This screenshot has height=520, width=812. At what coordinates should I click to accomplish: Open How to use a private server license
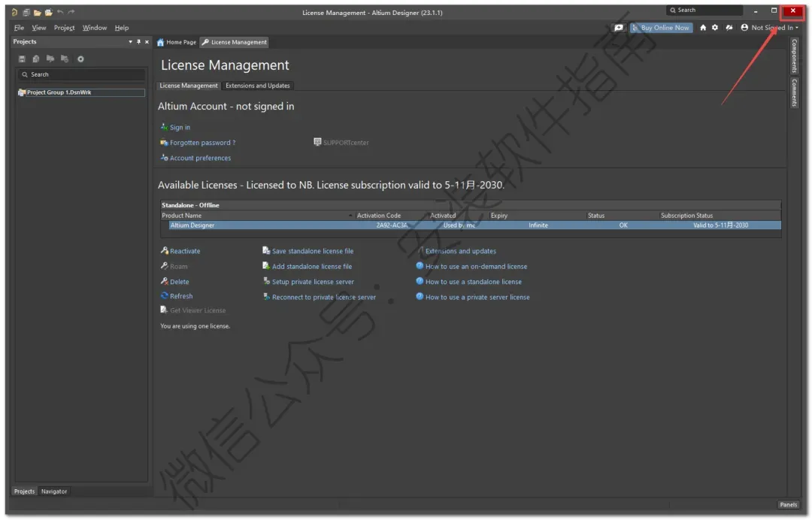pyautogui.click(x=477, y=298)
